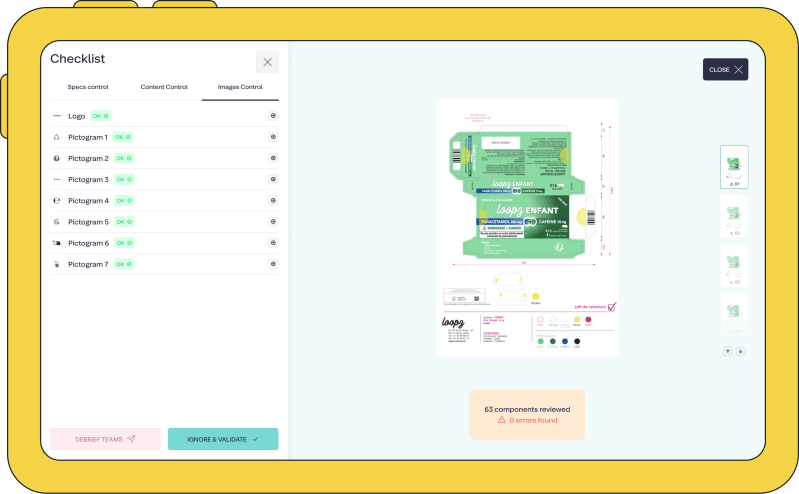Viewport: 799px width, 494px height.
Task: Click the blue color swatch in artwork legend
Action: pyautogui.click(x=565, y=341)
